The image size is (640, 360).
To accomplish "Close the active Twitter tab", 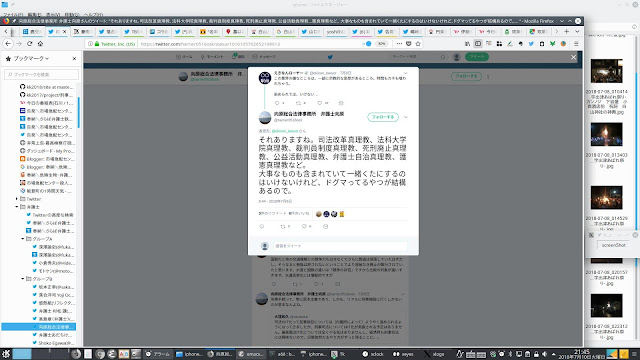I will tap(64, 31).
